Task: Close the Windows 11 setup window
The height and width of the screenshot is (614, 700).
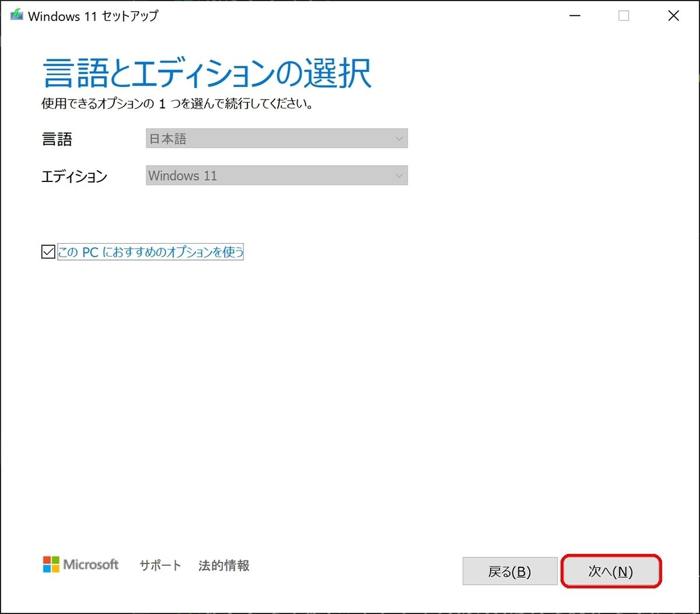Action: (x=673, y=16)
